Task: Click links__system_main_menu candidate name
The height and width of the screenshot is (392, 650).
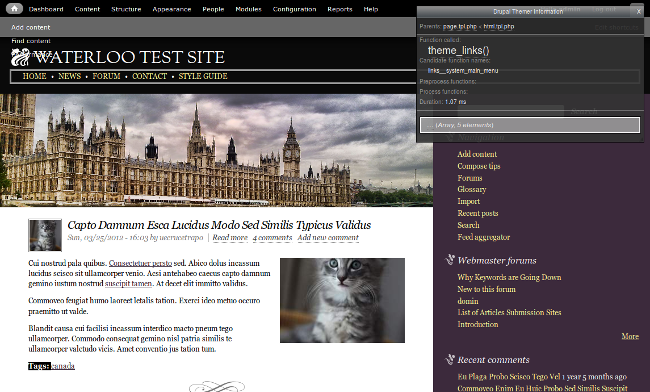Action: 463,71
